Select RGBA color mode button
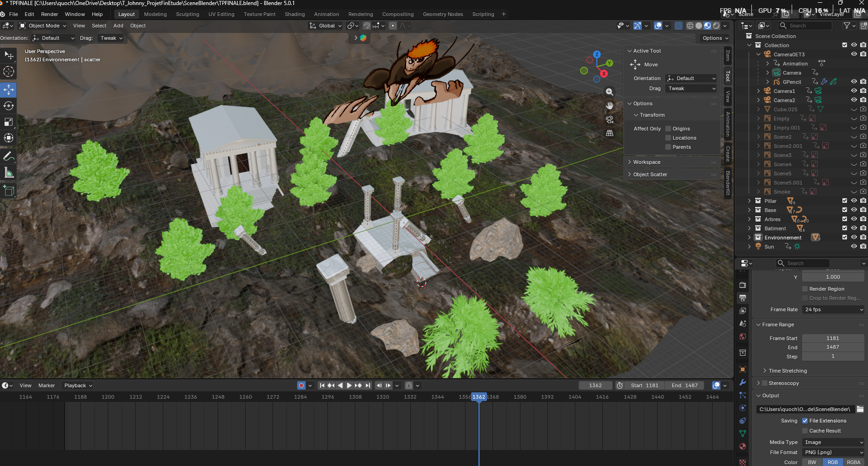868x466 pixels. coord(853,462)
